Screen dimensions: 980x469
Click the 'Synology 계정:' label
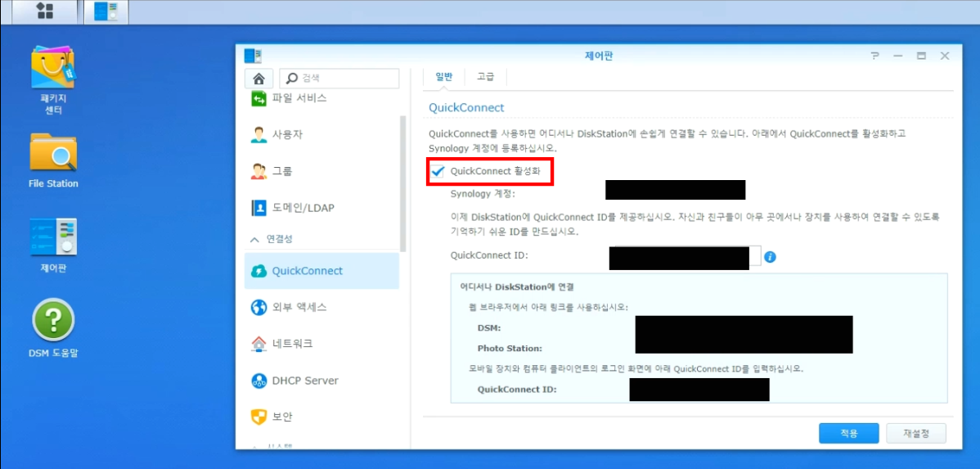pos(483,194)
